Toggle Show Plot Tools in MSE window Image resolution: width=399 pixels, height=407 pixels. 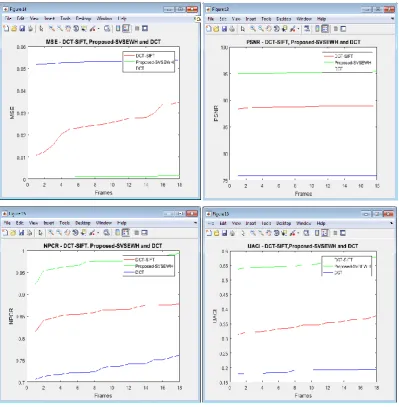tap(145, 28)
